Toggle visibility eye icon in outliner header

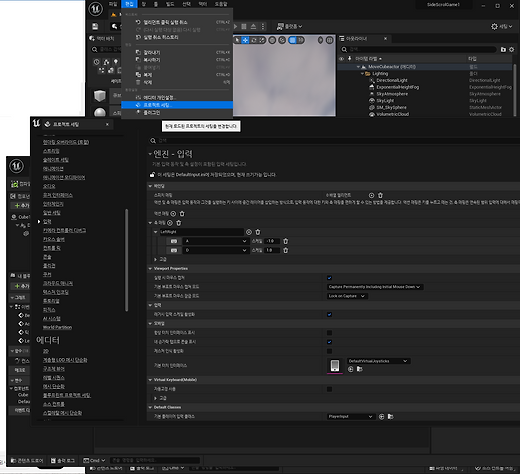point(341,59)
